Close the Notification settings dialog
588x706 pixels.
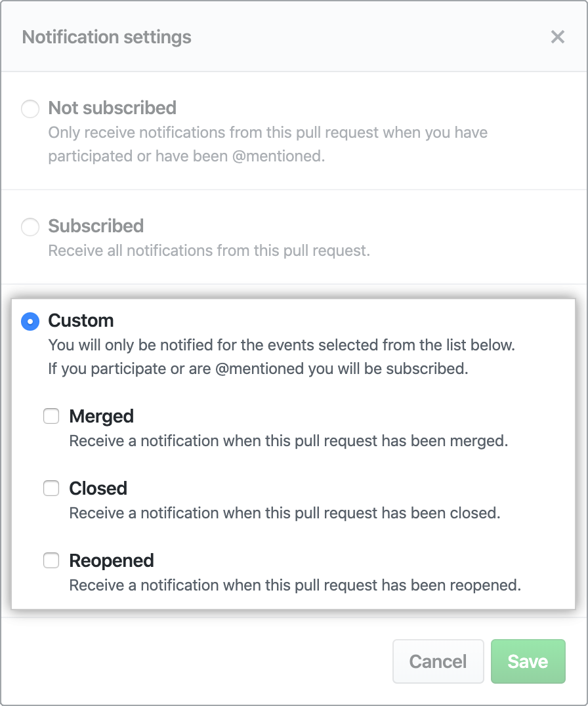[x=557, y=37]
